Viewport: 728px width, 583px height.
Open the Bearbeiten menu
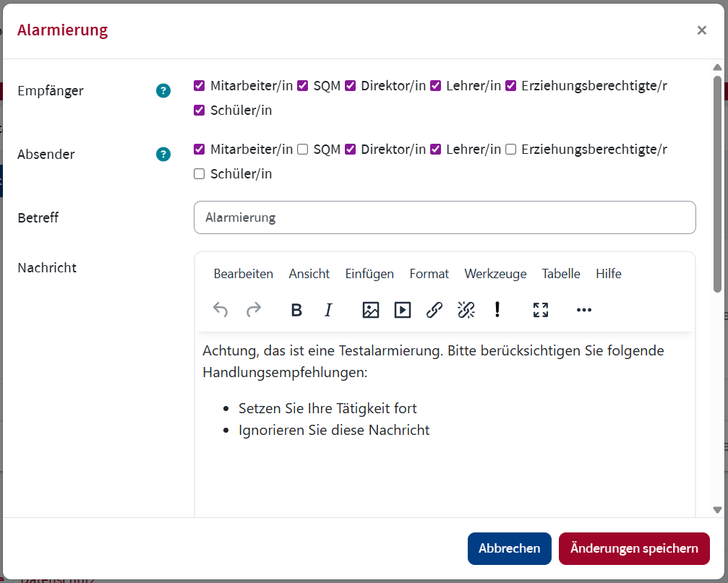pyautogui.click(x=243, y=274)
